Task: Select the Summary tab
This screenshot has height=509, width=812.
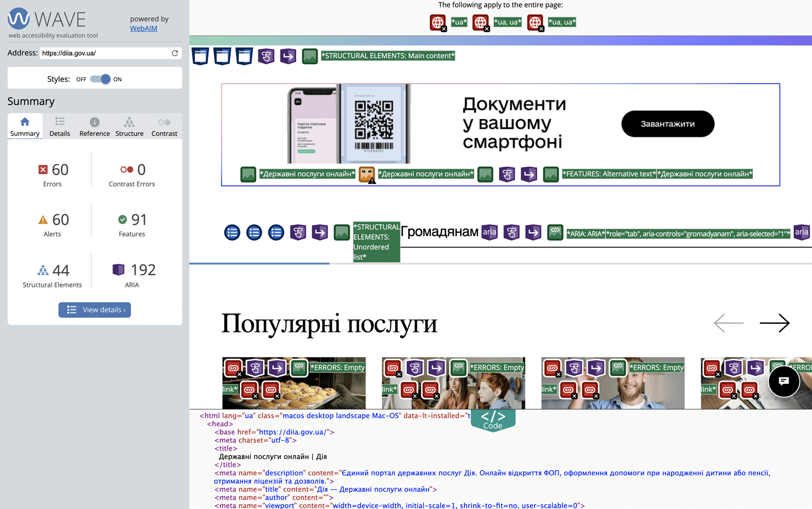Action: (x=25, y=127)
